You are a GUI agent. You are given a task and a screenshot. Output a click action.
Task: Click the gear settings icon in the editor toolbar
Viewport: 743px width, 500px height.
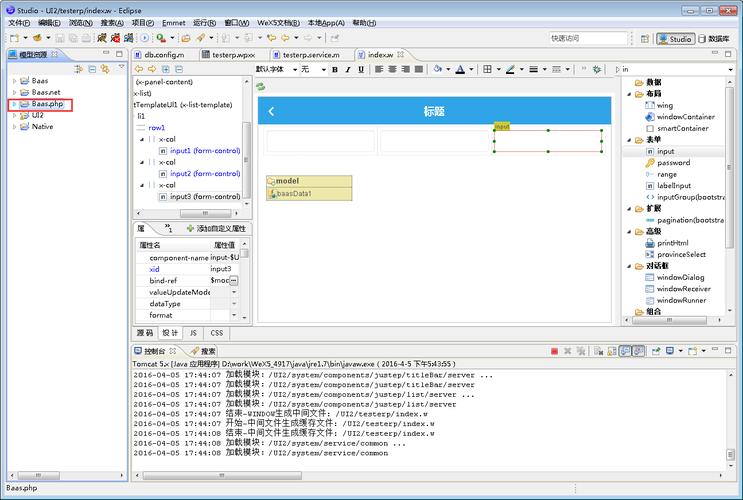tap(597, 69)
